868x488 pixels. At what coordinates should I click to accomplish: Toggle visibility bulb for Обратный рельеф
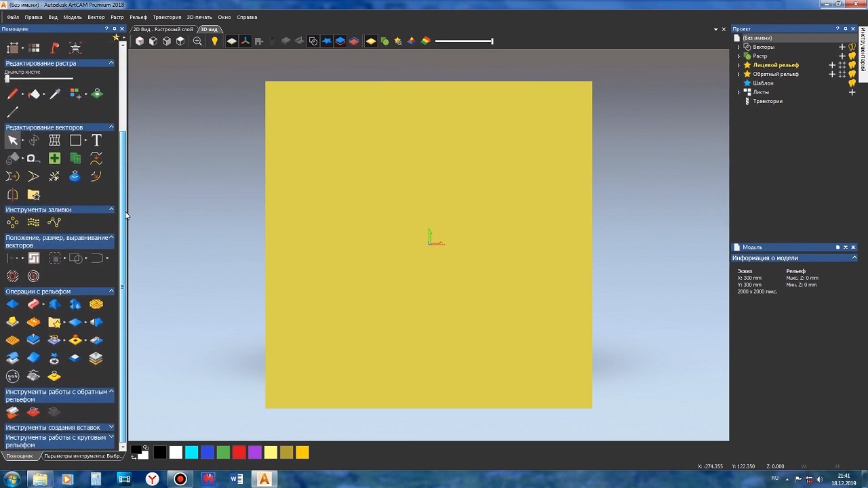coord(852,74)
